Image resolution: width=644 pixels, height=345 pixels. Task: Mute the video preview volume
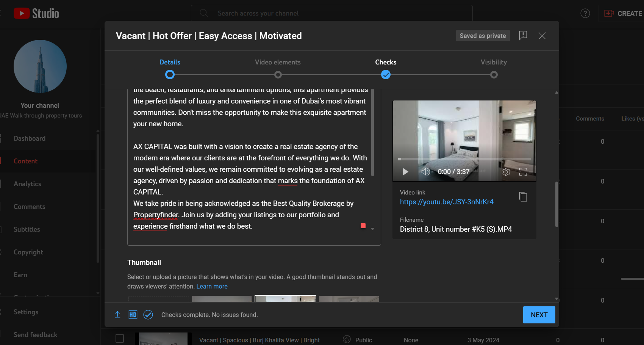pos(425,172)
